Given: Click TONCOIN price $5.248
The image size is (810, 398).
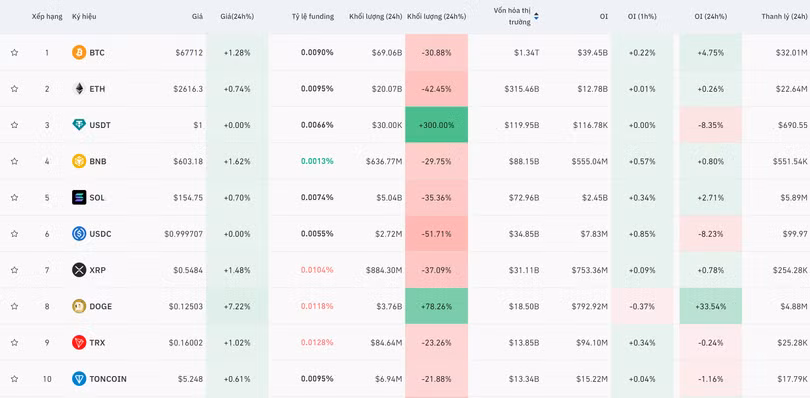Looking at the screenshot, I should tap(191, 379).
